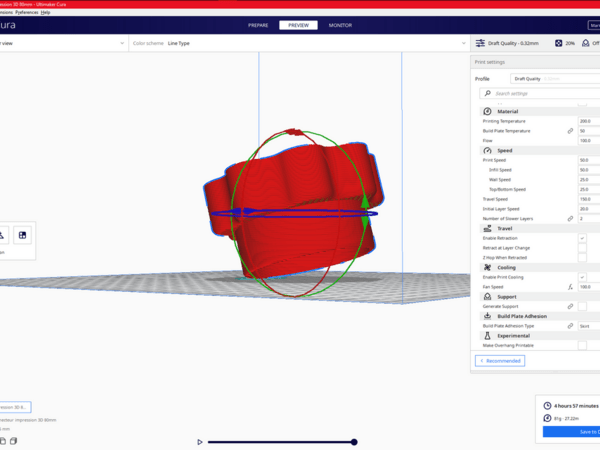Click the Draft Quality profile icon

pyautogui.click(x=481, y=44)
